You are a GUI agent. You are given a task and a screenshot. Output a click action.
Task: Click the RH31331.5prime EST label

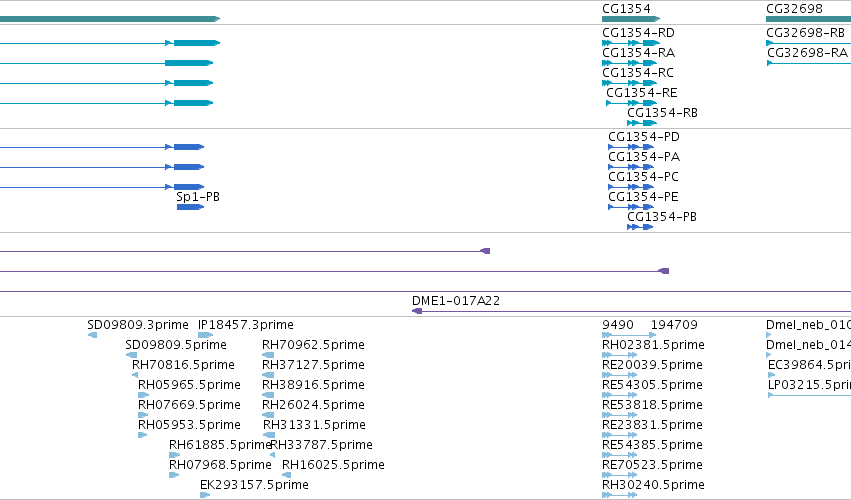[x=314, y=425]
